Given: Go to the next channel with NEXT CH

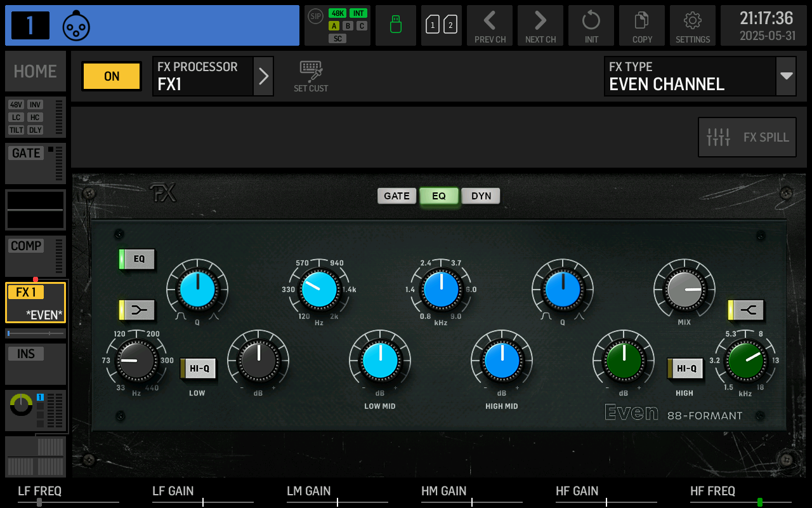Looking at the screenshot, I should [x=540, y=25].
